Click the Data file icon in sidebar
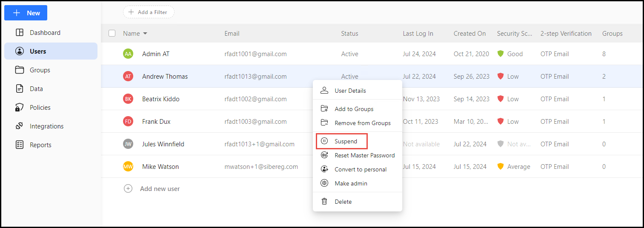644x228 pixels. tap(20, 89)
